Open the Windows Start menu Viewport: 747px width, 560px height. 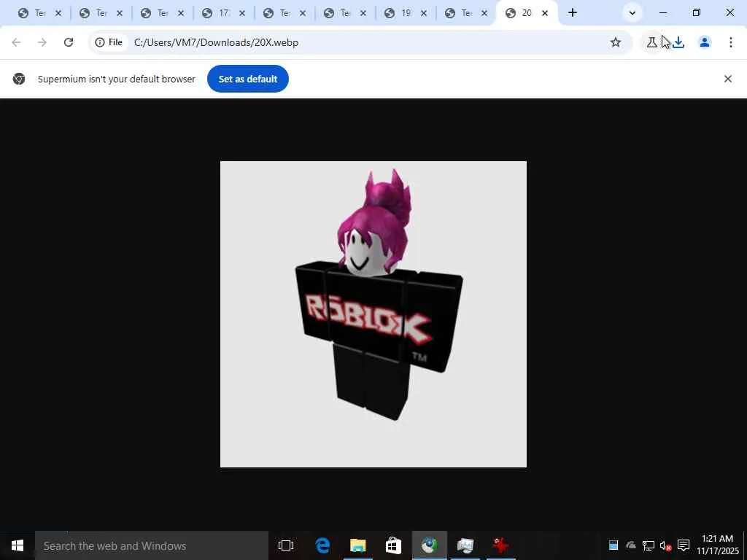click(x=18, y=545)
